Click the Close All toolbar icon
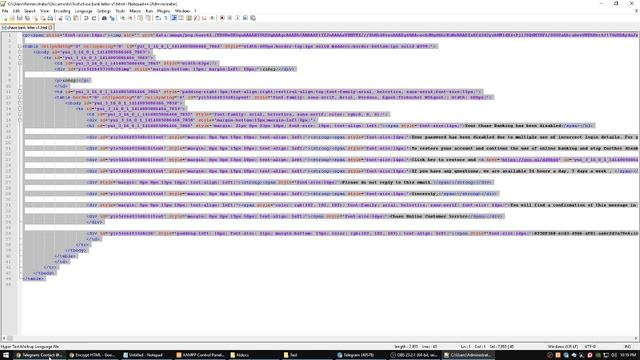Image resolution: width=640 pixels, height=360 pixels. [43, 18]
